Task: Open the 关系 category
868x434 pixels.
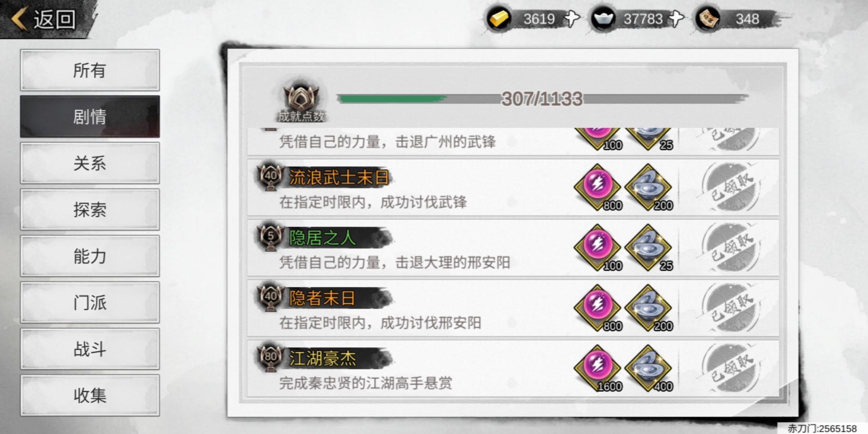Action: click(90, 163)
